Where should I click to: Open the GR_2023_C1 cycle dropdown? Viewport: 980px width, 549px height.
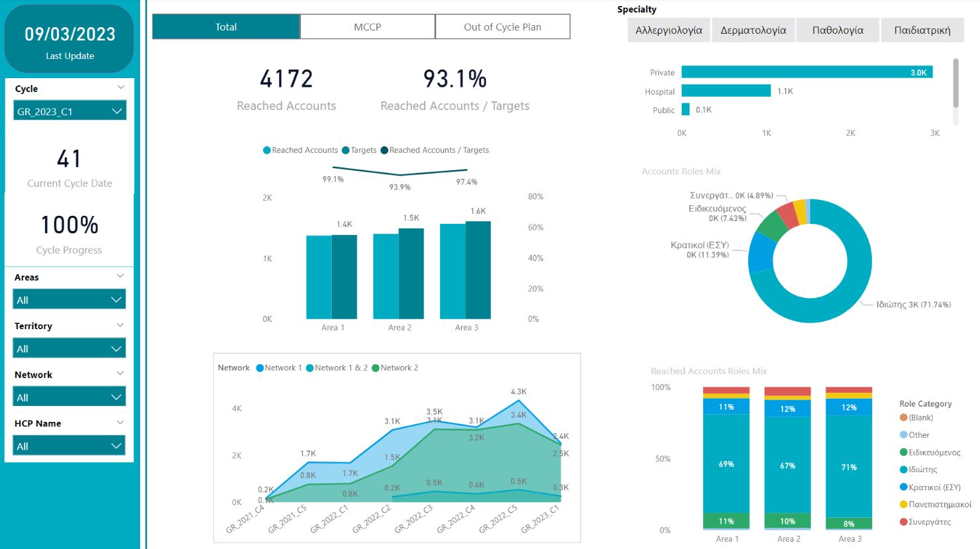(x=69, y=111)
